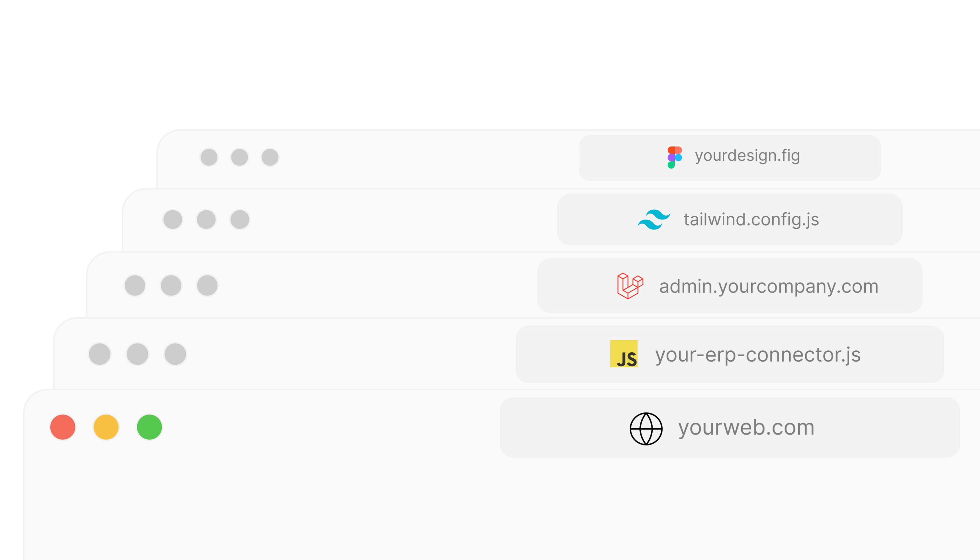Click leftmost gray dot in your-erp-connector.js window

[x=100, y=354]
